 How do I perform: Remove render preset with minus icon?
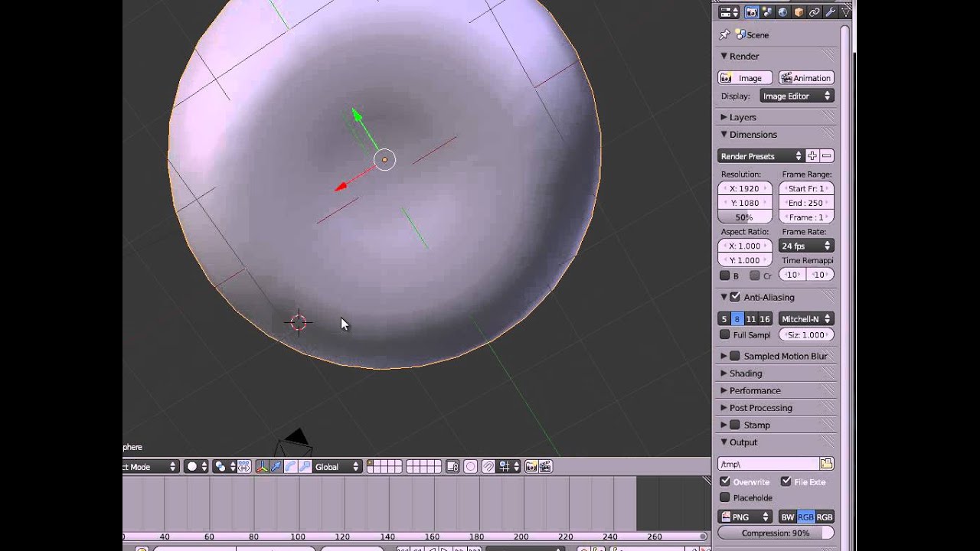tap(826, 156)
